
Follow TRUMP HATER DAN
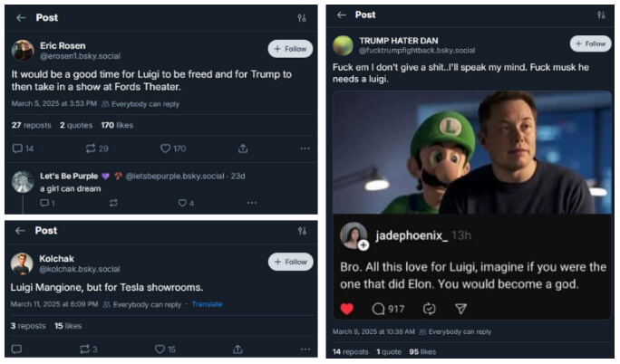pyautogui.click(x=590, y=43)
